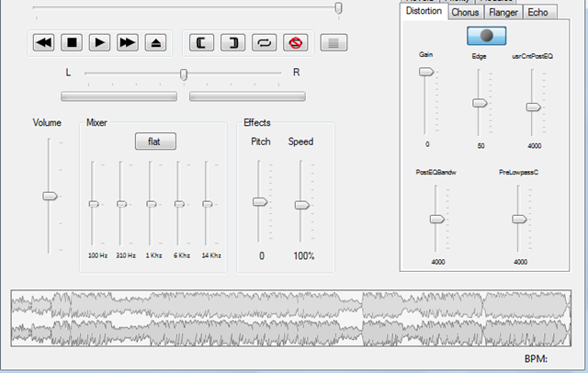Click the PreLowpassC slider thumb
Image resolution: width=588 pixels, height=373 pixels.
[x=519, y=219]
